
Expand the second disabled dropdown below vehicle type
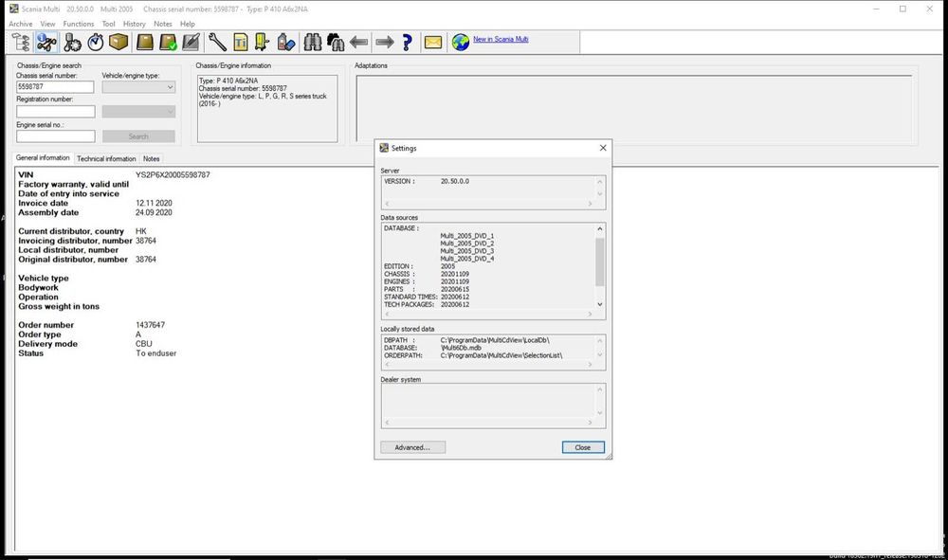[x=138, y=112]
